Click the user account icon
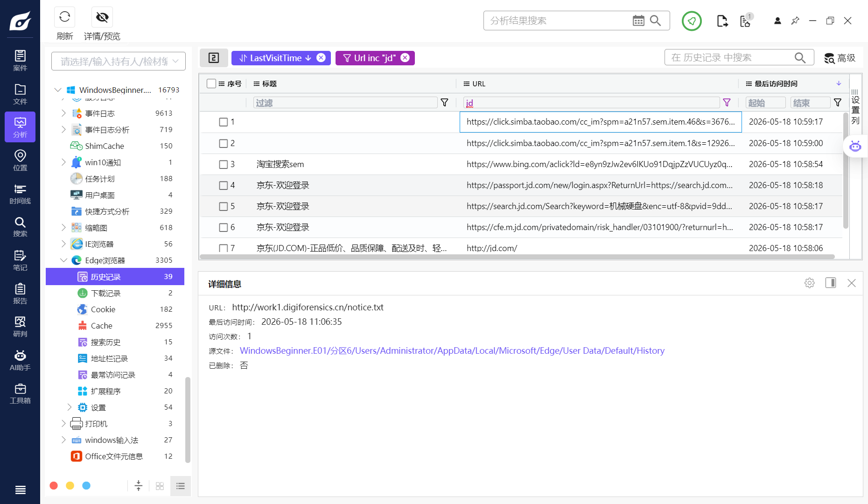The image size is (868, 504). (x=777, y=21)
